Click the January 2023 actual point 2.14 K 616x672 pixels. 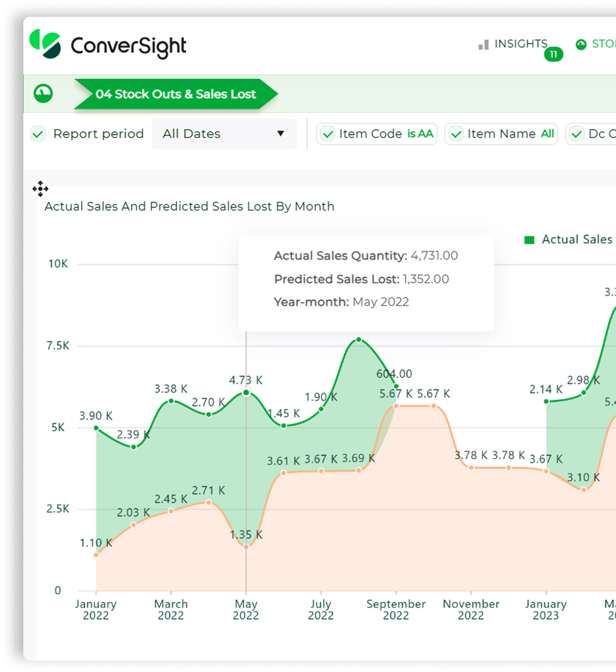(546, 401)
